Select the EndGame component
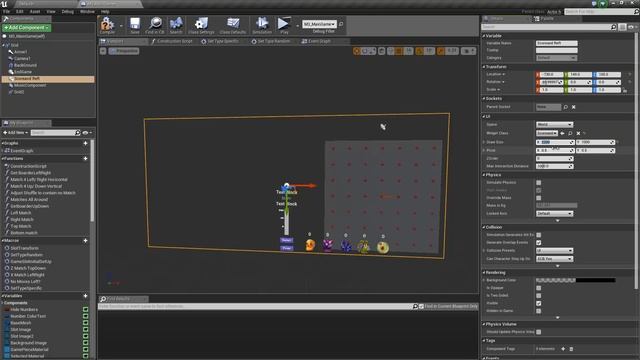This screenshot has height=360, width=640. 22,72
